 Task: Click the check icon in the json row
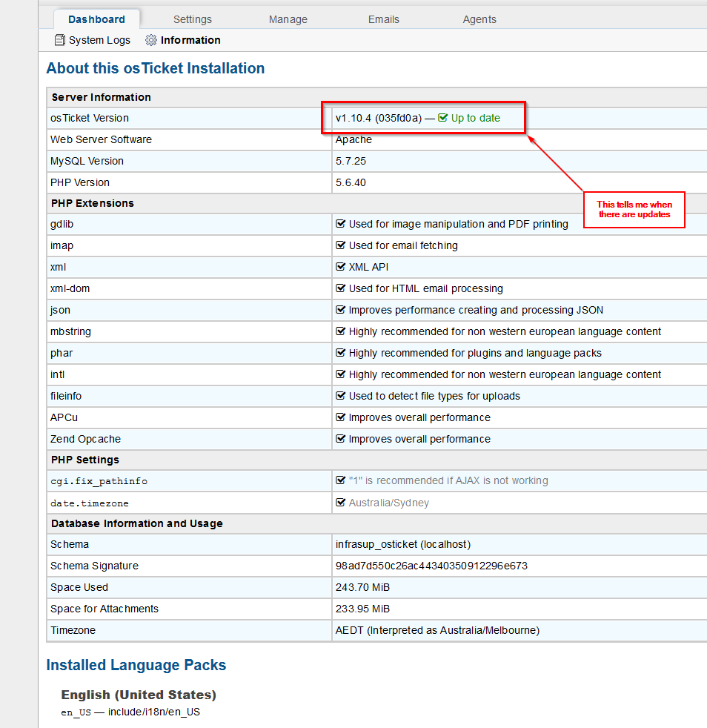coord(340,310)
